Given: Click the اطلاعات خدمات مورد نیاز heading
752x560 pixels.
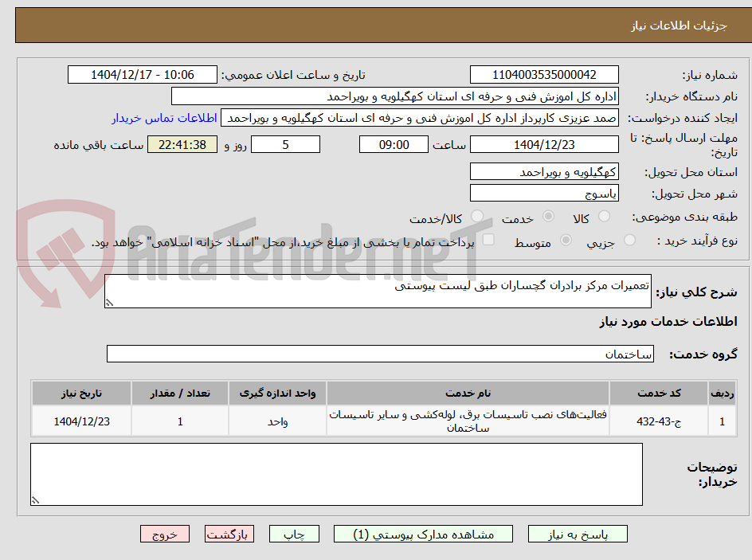Looking at the screenshot, I should tap(668, 321).
